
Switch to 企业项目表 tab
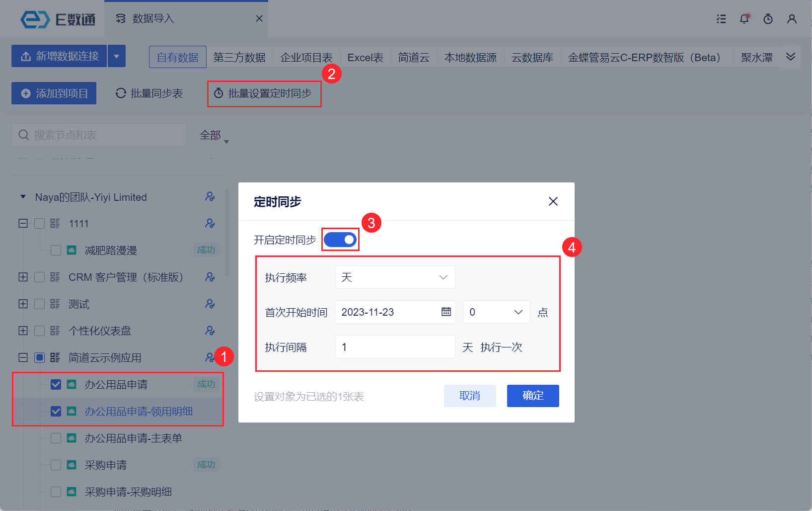306,57
